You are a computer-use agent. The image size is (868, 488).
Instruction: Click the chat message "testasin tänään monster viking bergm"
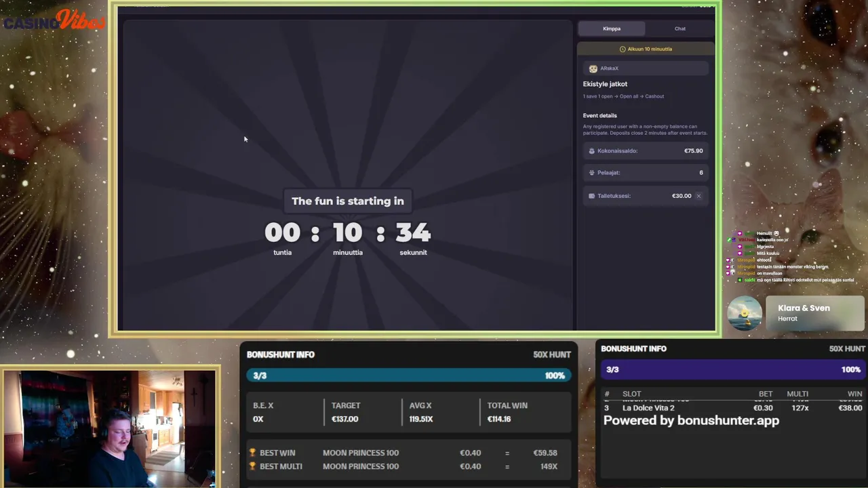point(792,267)
